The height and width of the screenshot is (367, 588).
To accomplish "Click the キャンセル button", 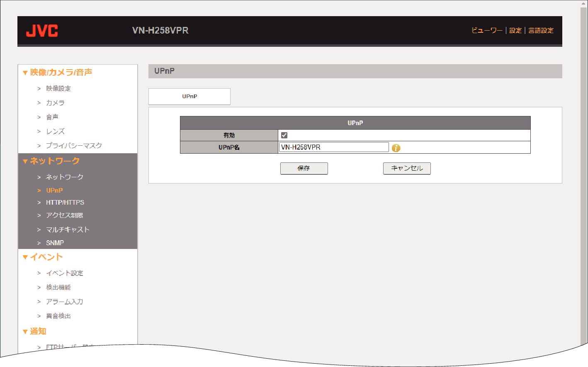I will (x=407, y=168).
